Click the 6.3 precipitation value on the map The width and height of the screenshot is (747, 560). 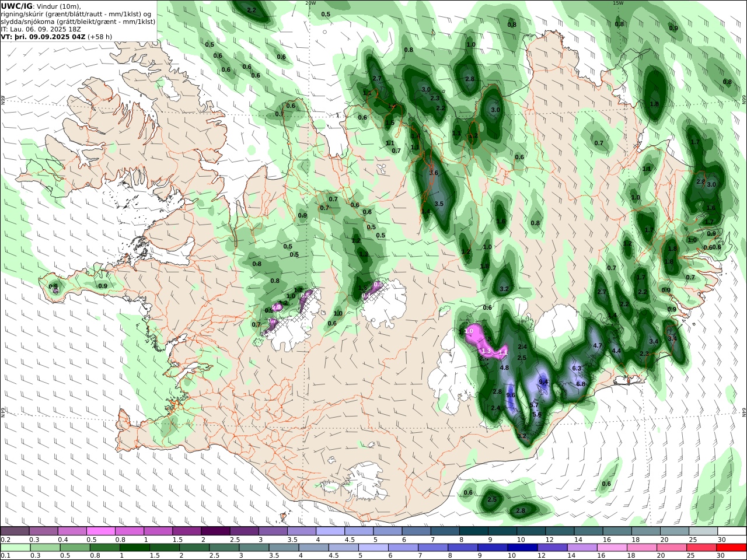577,368
